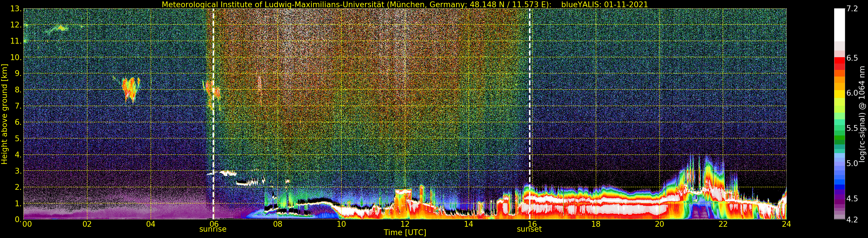Viewport: 868px width, 238px height.
Task: Click the 12 tick on the time axis
Action: (x=405, y=224)
